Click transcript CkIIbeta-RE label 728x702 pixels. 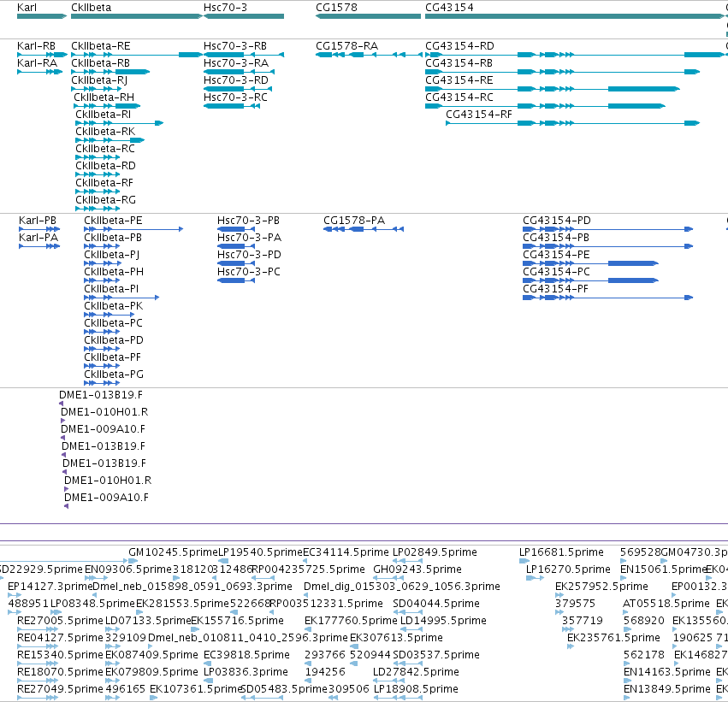101,46
